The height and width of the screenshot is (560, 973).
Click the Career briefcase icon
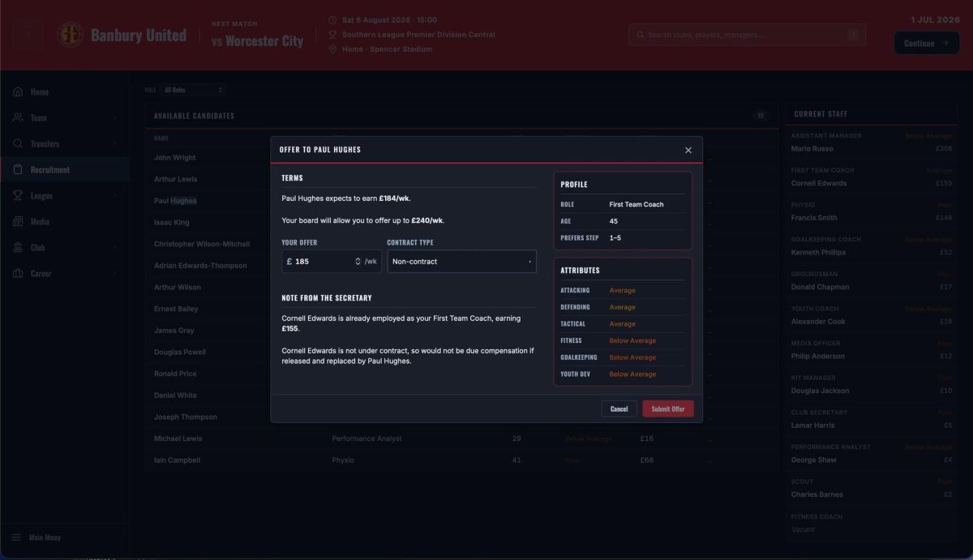18,273
